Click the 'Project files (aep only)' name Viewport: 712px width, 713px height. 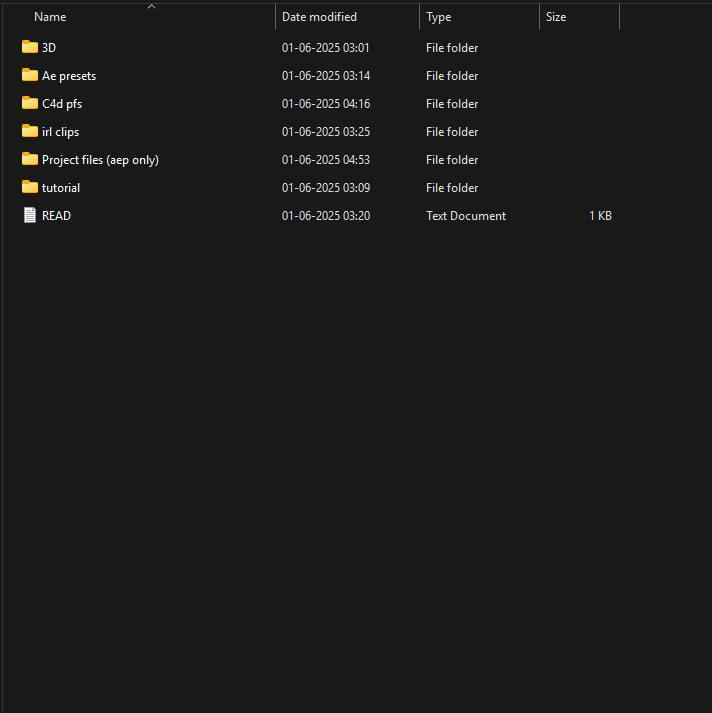(100, 160)
